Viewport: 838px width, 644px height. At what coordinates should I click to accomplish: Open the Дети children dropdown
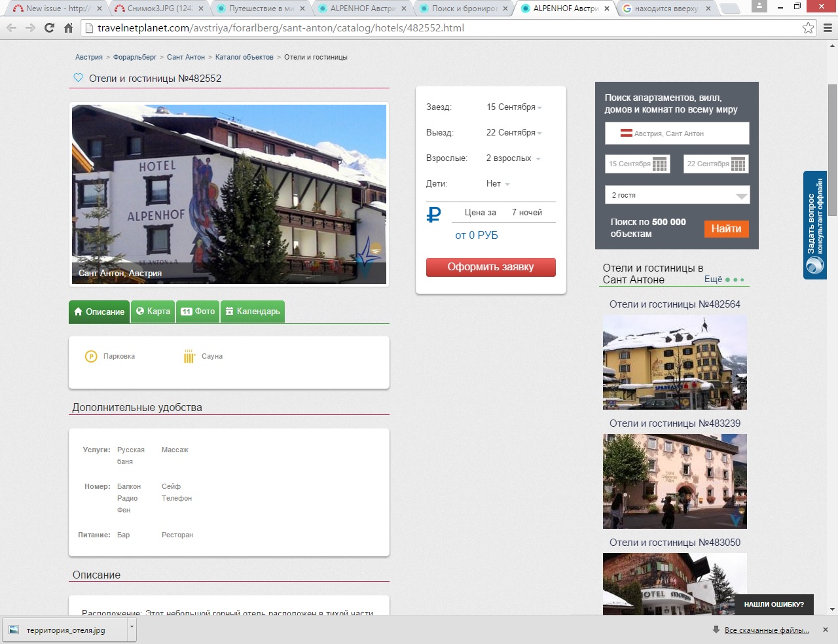pyautogui.click(x=498, y=184)
